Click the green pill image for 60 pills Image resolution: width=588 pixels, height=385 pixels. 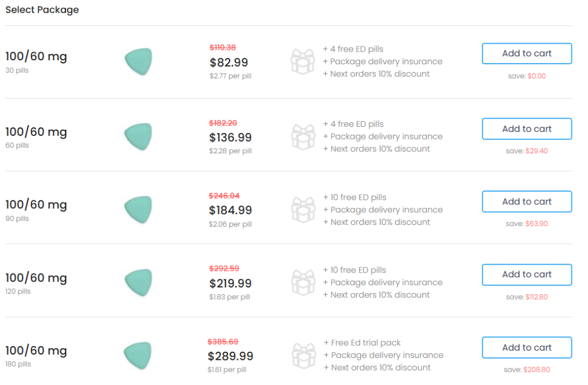(x=138, y=137)
